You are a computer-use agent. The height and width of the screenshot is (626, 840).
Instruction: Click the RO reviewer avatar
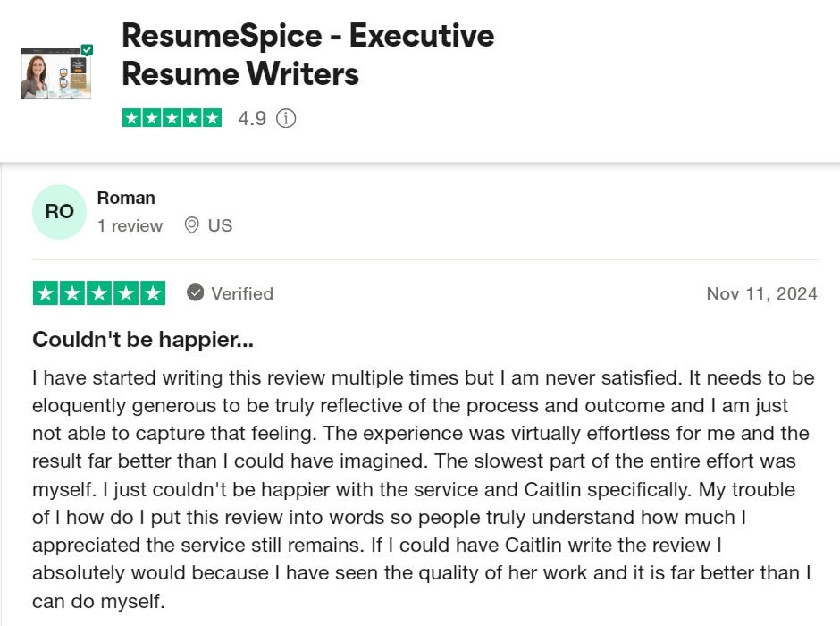click(x=59, y=212)
